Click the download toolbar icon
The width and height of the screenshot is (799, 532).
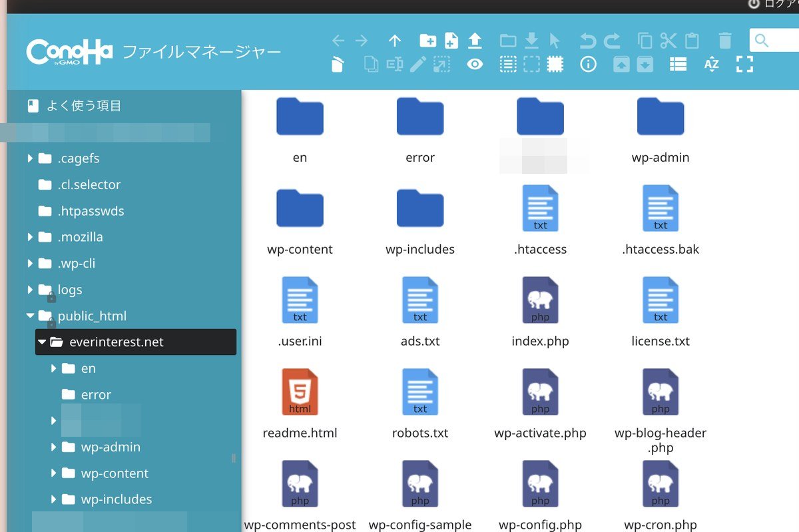[x=531, y=41]
